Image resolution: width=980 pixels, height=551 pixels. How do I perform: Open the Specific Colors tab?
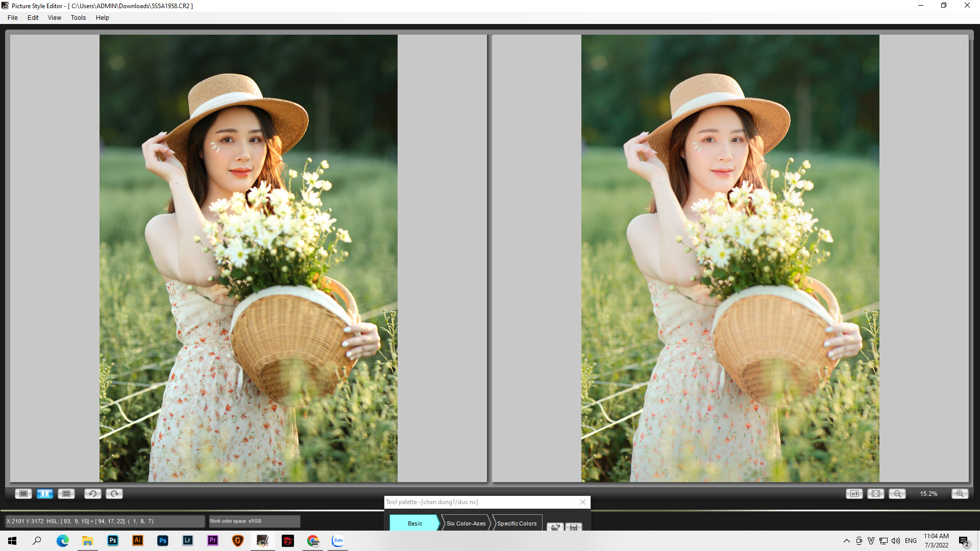pos(517,523)
